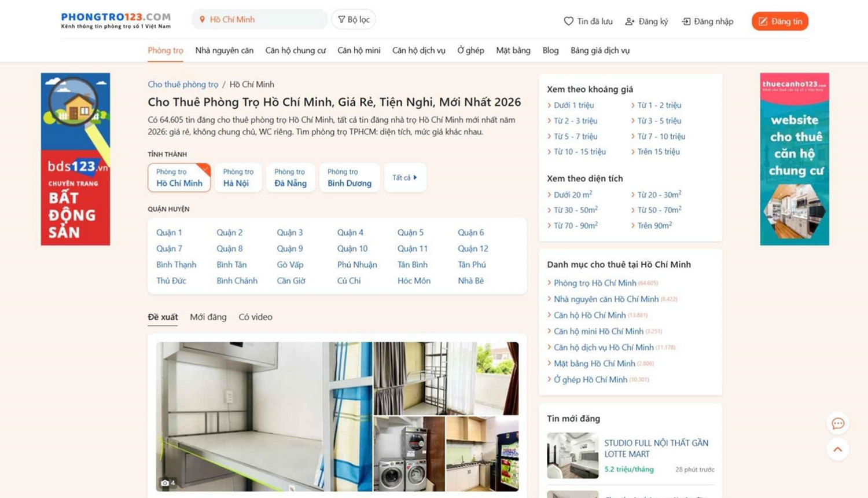Switch to the Có video tab

click(x=255, y=317)
